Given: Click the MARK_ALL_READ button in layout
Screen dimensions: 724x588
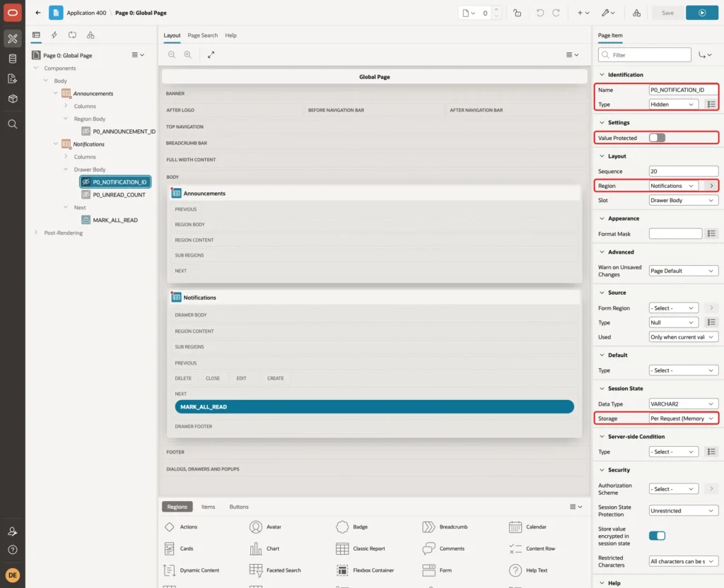Looking at the screenshot, I should [374, 407].
